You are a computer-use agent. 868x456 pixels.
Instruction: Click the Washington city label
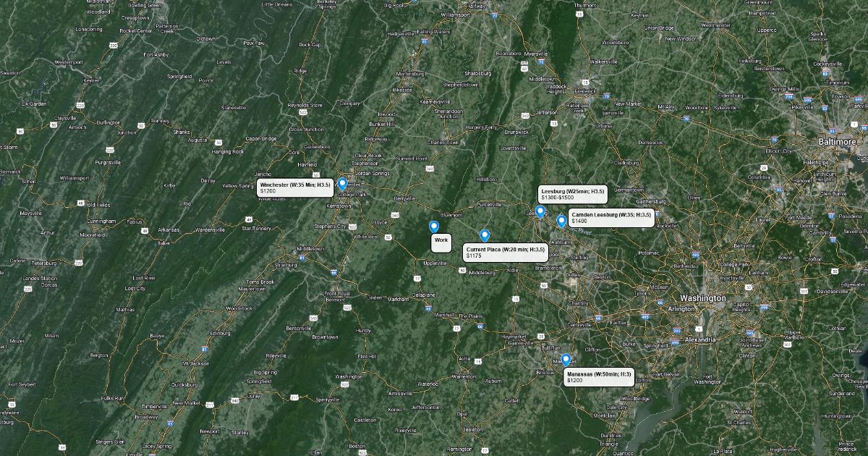(x=702, y=298)
